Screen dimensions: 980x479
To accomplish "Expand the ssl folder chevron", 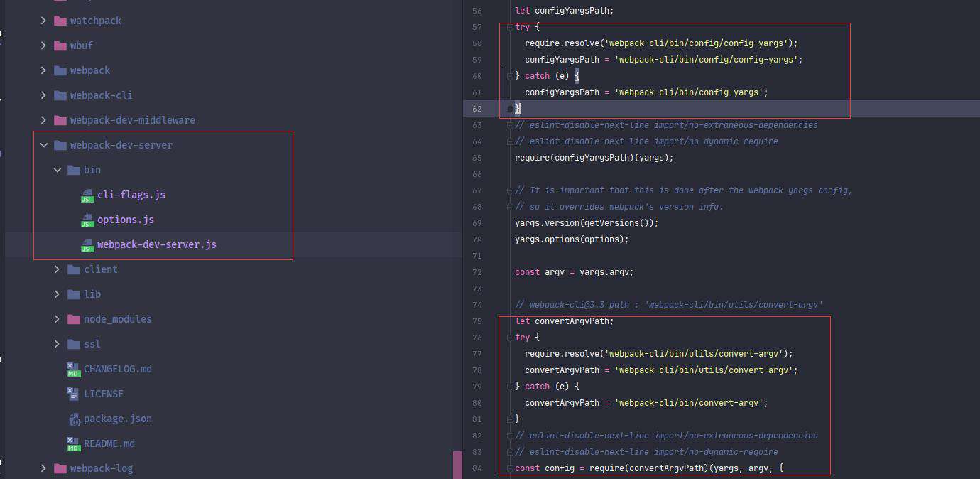I will pos(58,344).
